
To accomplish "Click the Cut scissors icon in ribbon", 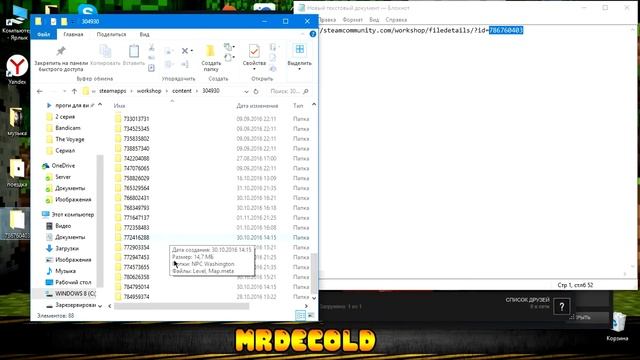I will coord(151,48).
